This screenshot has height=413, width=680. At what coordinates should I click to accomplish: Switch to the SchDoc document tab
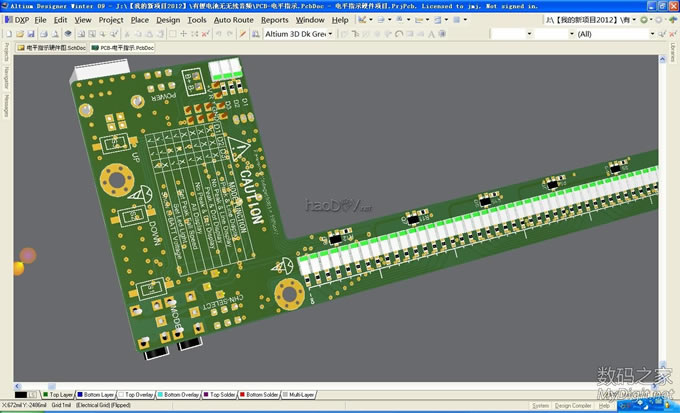(x=52, y=47)
